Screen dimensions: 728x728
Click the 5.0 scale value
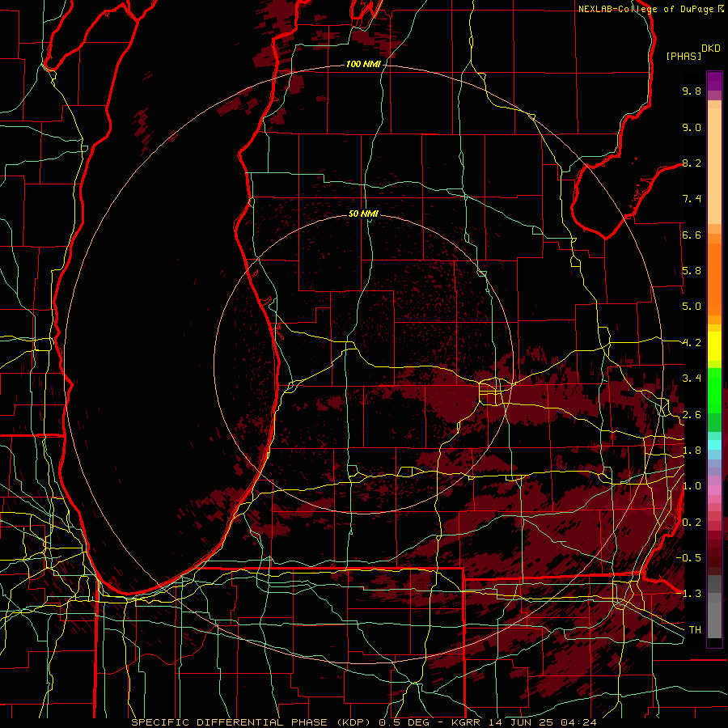pos(692,307)
